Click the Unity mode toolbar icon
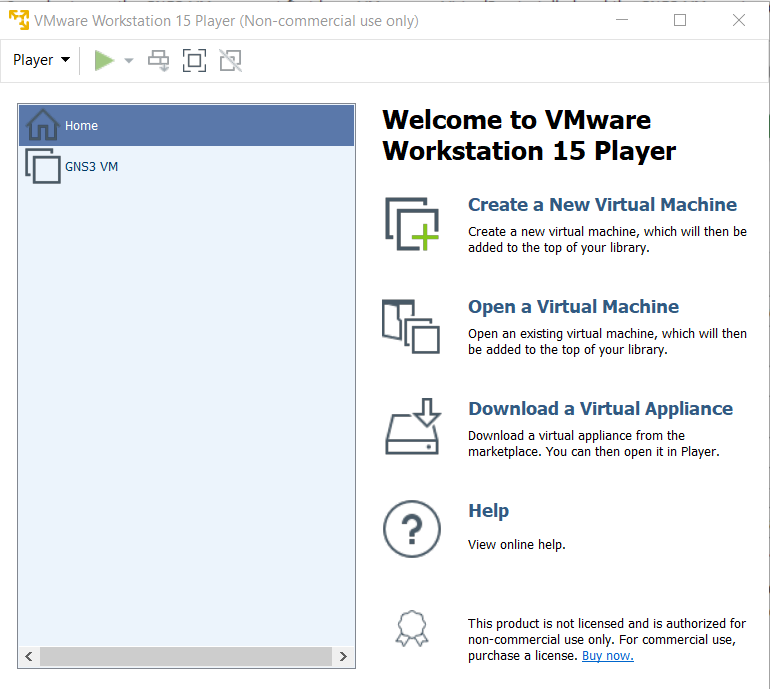The image size is (770, 689). (x=230, y=61)
